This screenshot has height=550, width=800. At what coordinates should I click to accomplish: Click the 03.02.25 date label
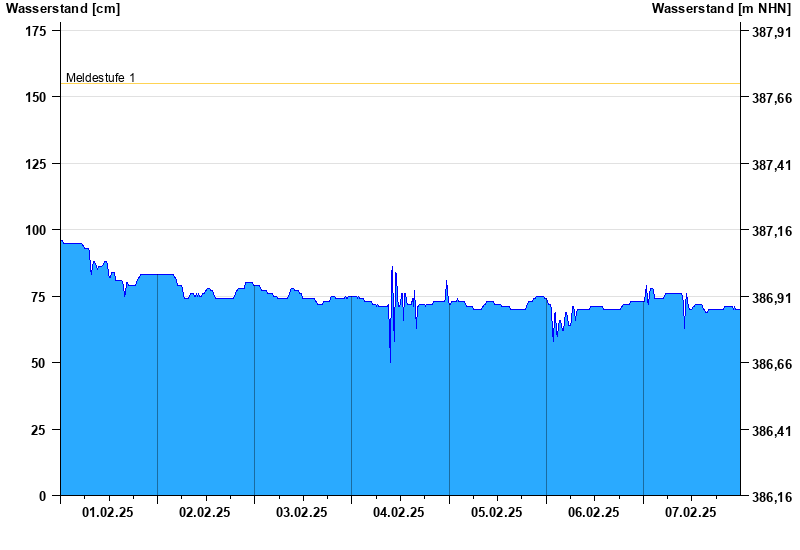[x=302, y=512]
